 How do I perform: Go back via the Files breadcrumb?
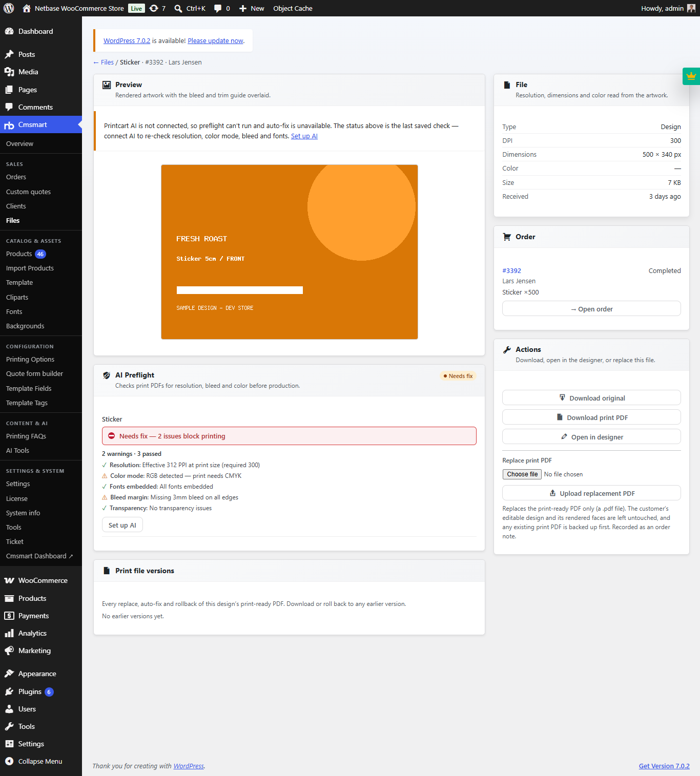[x=104, y=62]
